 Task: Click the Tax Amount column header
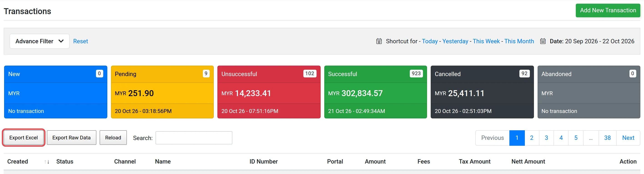pos(475,162)
